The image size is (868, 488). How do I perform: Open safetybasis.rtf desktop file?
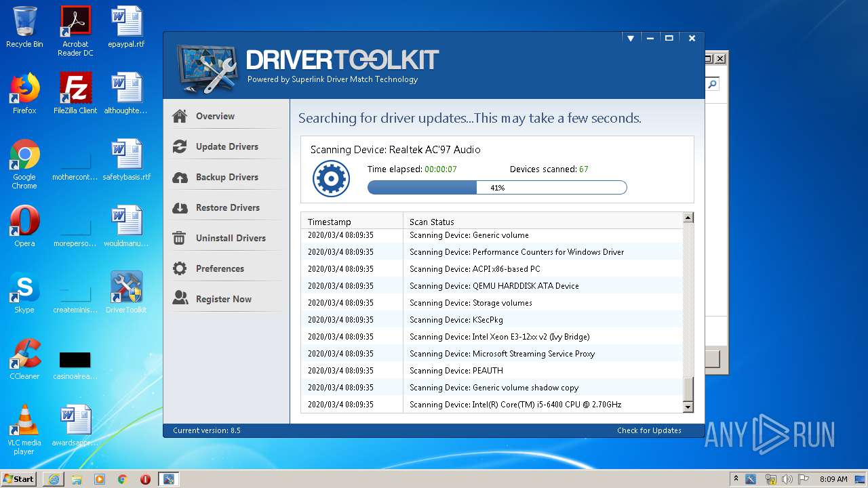[x=127, y=160]
